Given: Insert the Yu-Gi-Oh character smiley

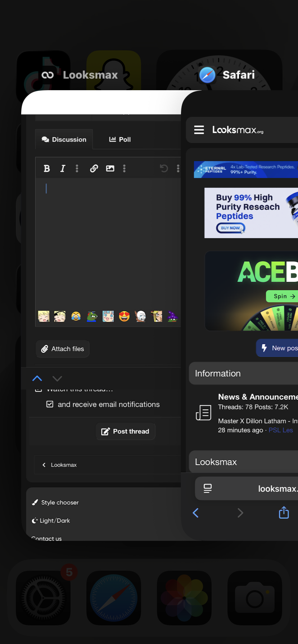Looking at the screenshot, I should pos(157,316).
